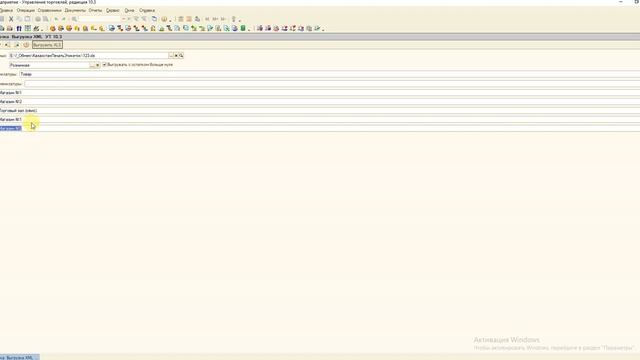Click the ellipsis button of Розничная field

click(x=92, y=65)
